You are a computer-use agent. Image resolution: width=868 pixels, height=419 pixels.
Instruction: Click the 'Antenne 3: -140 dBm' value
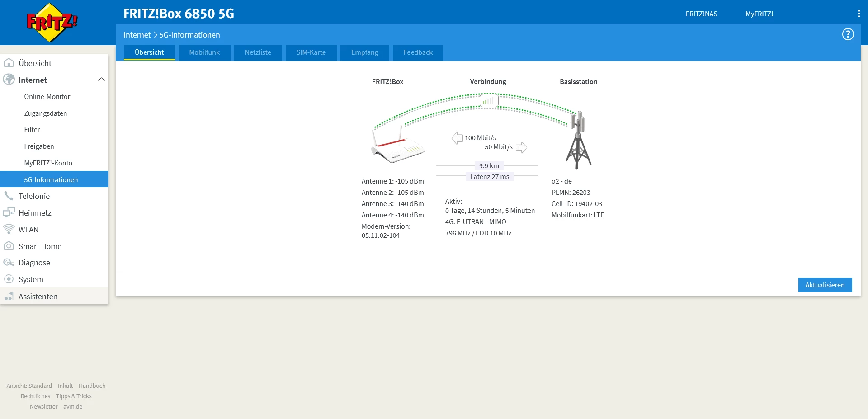pyautogui.click(x=393, y=204)
